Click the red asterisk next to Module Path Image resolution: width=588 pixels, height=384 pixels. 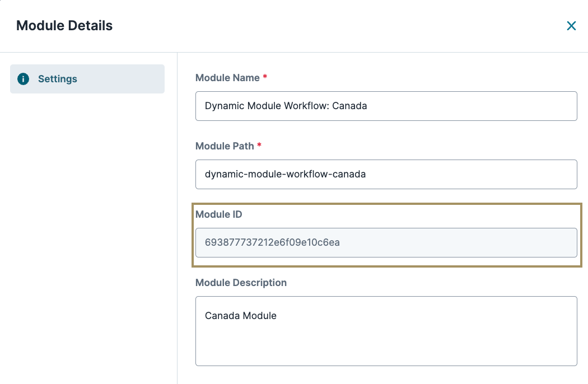[259, 146]
